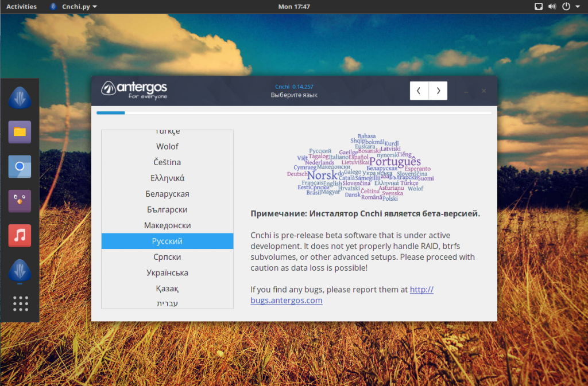Pick Македонски from the language list
The image size is (588, 386).
[167, 225]
